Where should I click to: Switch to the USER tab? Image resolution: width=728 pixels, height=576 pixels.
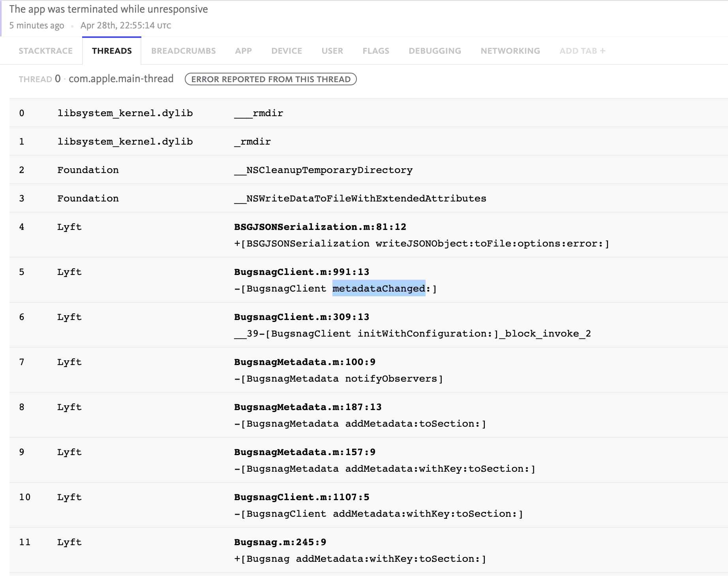(x=332, y=51)
